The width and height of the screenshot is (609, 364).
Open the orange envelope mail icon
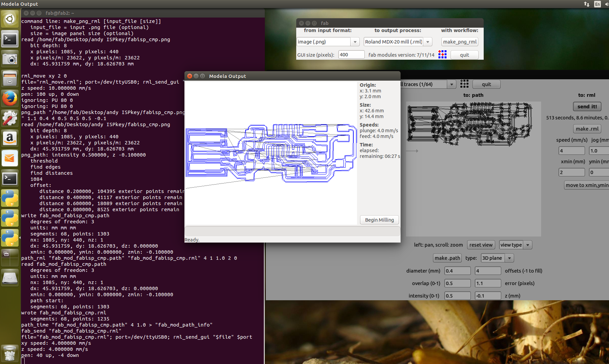click(10, 158)
